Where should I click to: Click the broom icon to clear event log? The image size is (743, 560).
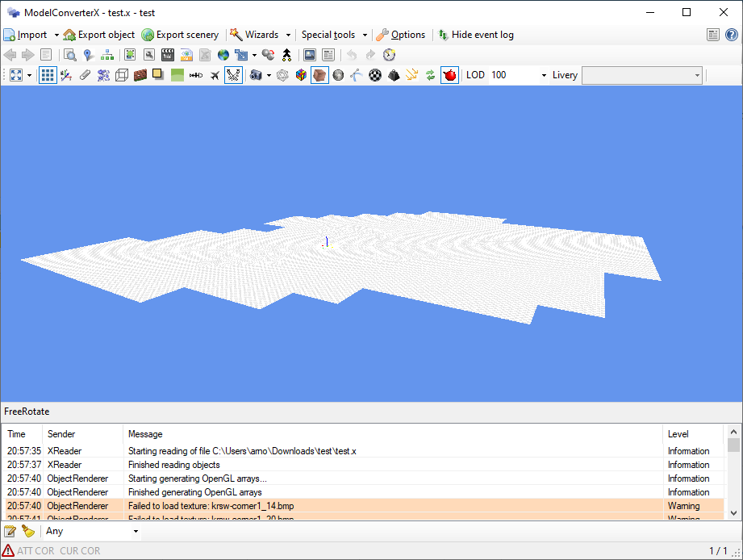click(28, 531)
